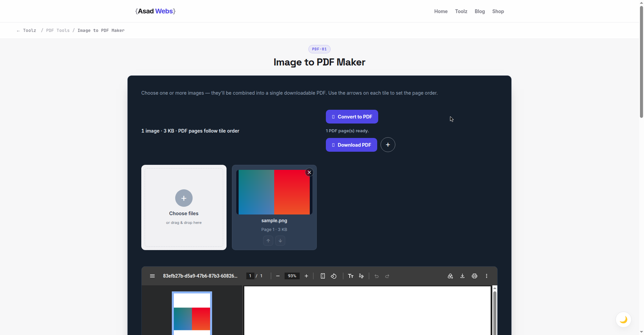Open the Choose files upload area
This screenshot has height=335, width=644.
[184, 207]
